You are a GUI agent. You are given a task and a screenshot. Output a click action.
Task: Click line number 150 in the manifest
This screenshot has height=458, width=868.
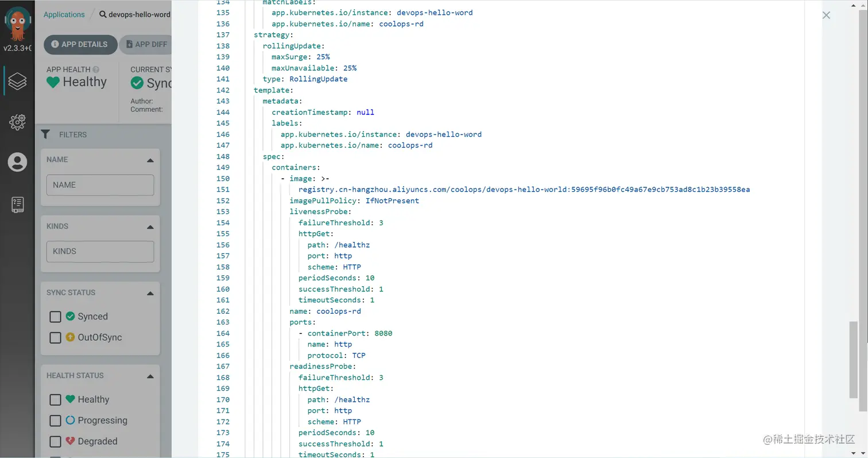tap(223, 178)
